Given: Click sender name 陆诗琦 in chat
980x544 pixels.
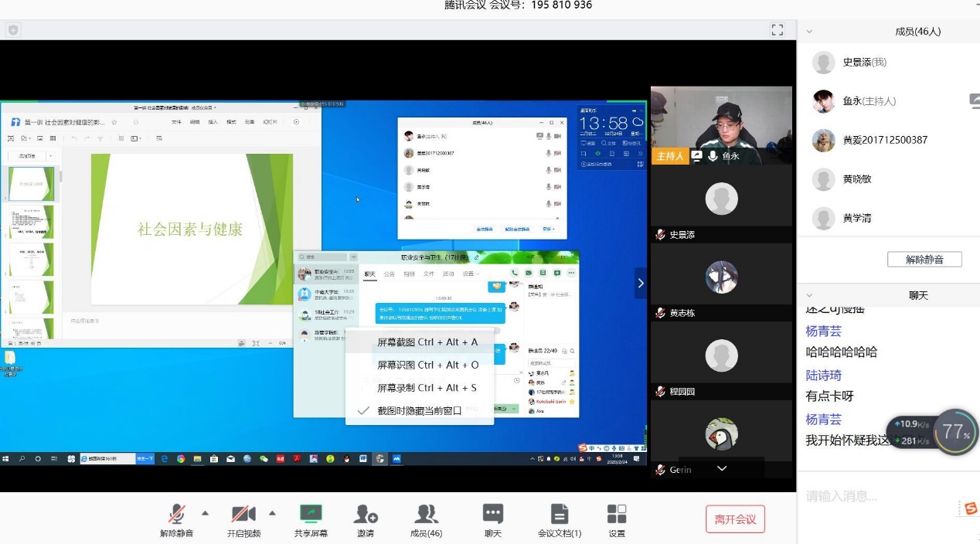Looking at the screenshot, I should (824, 376).
